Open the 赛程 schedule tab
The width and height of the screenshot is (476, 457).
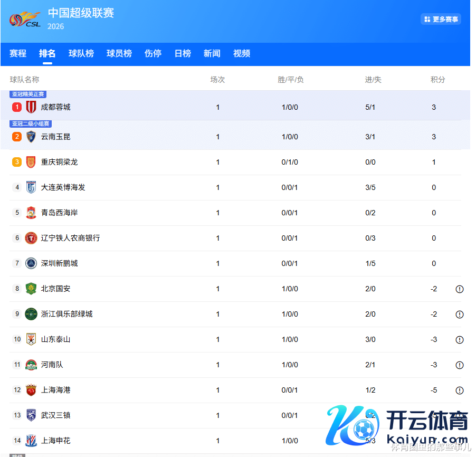(18, 53)
